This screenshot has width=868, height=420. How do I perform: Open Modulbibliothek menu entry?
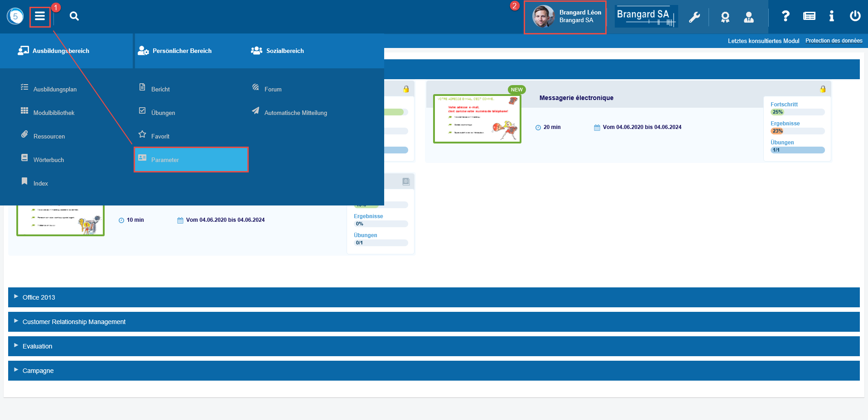point(53,113)
